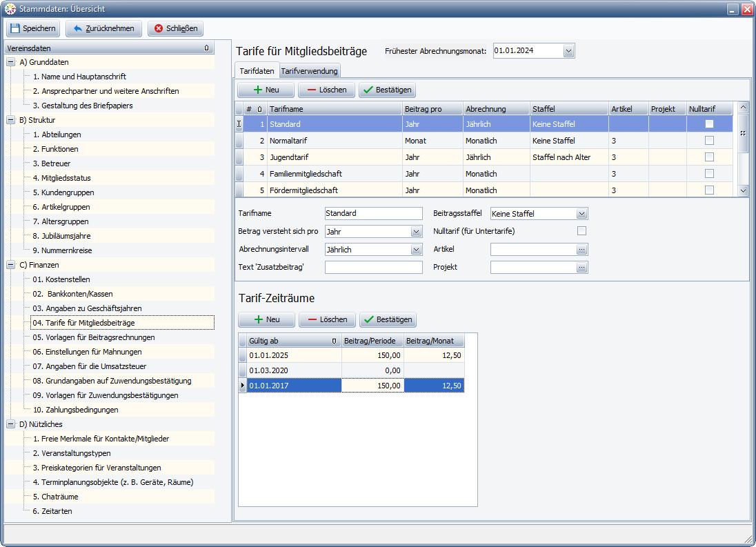Screen dimensions: 756x547
Task: Click Bestätigen above the tariff table
Action: click(x=387, y=90)
